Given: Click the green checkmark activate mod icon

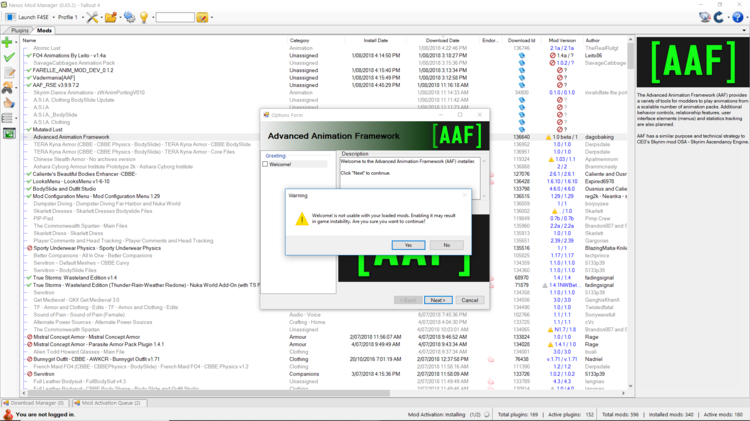Looking at the screenshot, I should [x=9, y=57].
